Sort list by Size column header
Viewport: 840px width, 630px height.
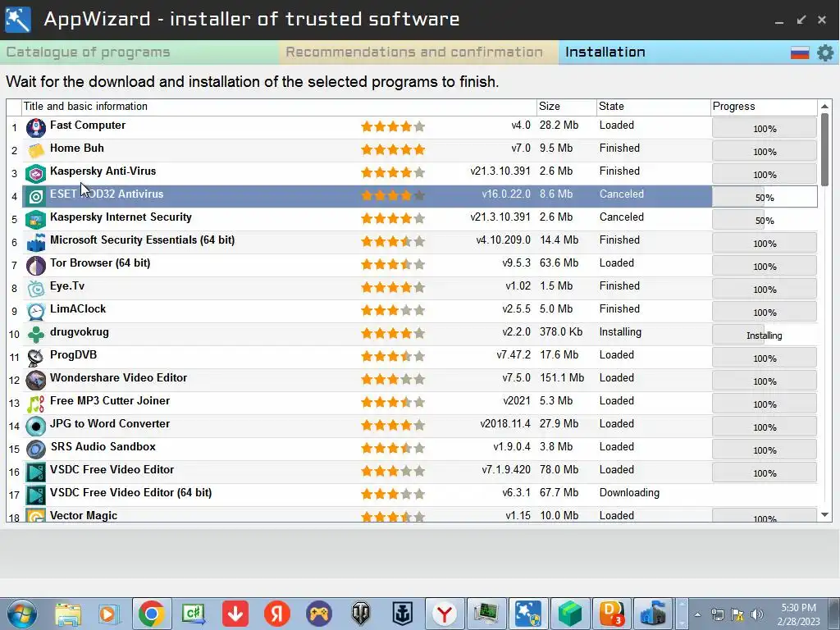tap(567, 107)
